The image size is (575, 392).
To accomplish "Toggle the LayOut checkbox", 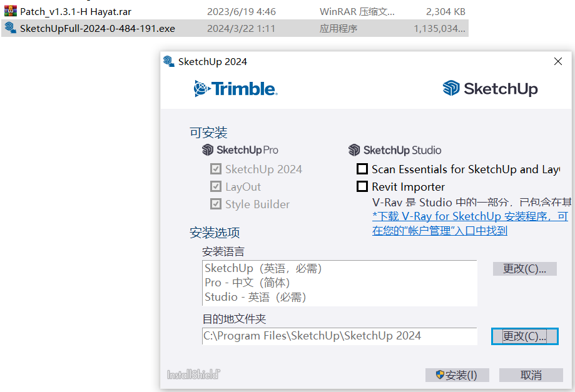I will point(216,187).
